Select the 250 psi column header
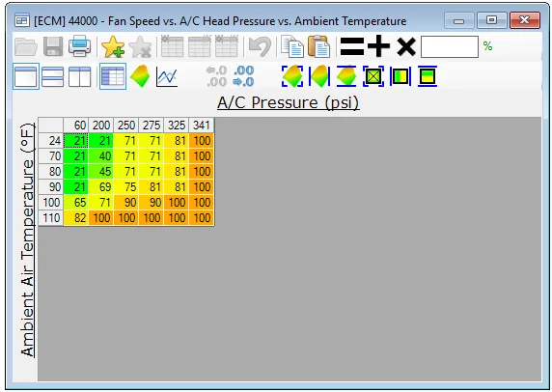The image size is (552, 392). [126, 125]
